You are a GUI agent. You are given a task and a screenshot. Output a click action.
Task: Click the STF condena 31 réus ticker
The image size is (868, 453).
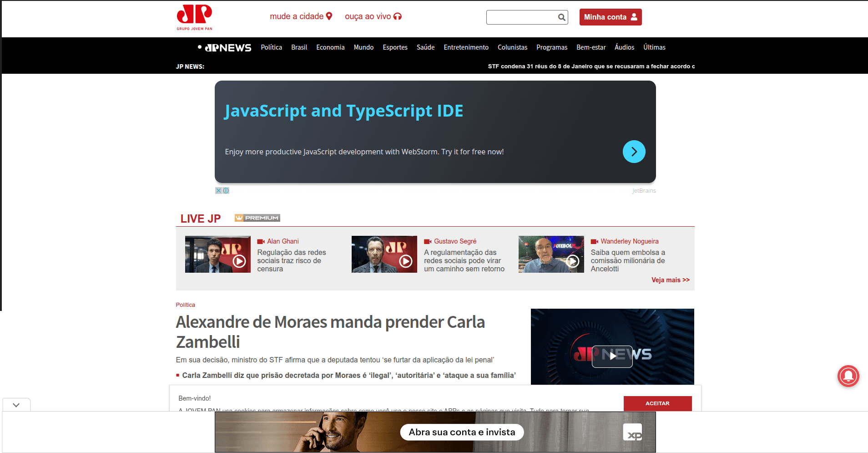[x=591, y=66]
